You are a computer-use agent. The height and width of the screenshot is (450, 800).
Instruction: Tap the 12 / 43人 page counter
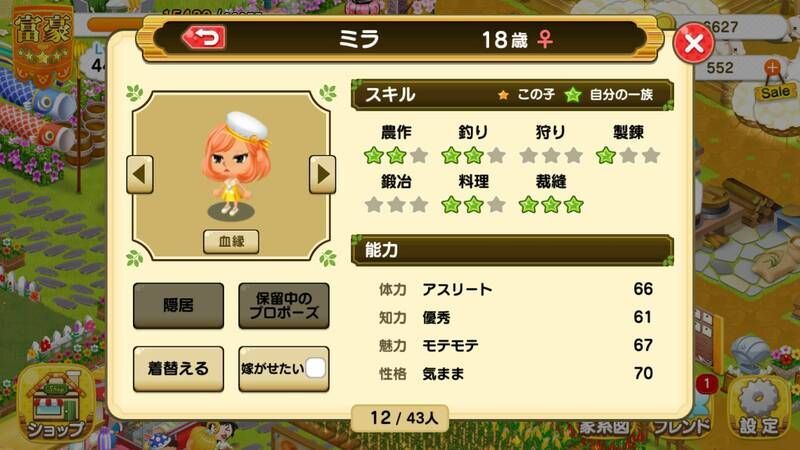click(401, 418)
